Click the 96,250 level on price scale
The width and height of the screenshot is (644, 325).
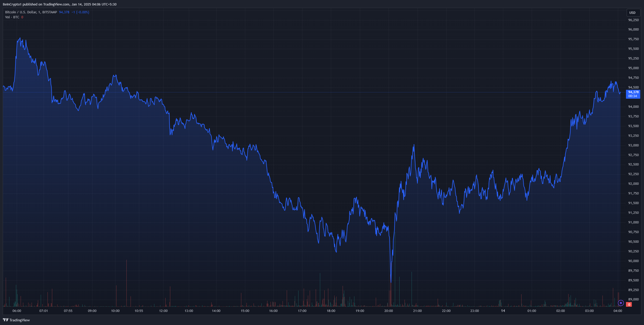[633, 20]
